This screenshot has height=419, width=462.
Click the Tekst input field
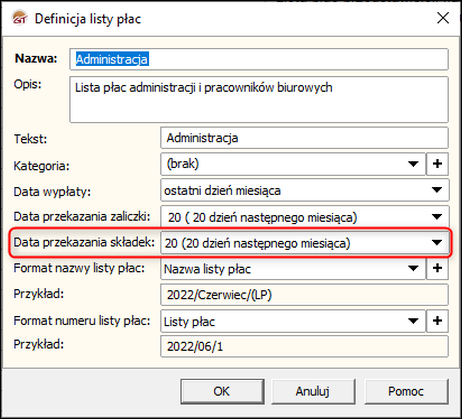(304, 138)
